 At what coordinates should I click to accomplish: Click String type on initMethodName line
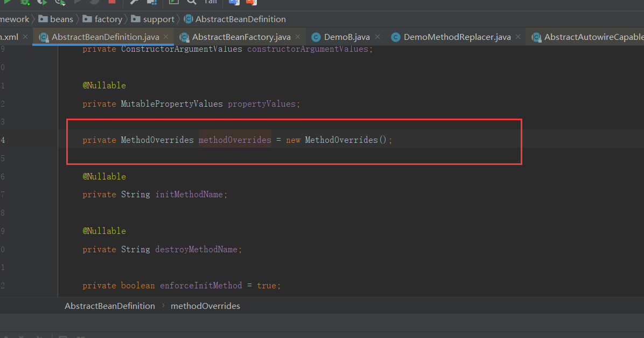tap(136, 195)
